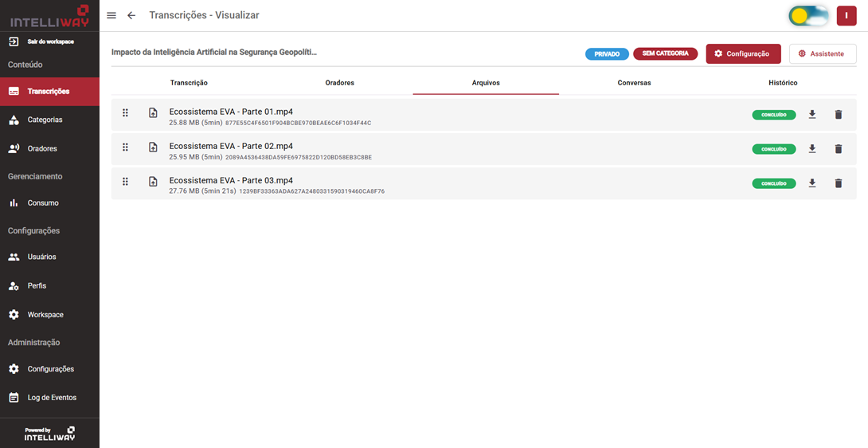
Task: Open the Histórico tab
Action: tap(783, 83)
